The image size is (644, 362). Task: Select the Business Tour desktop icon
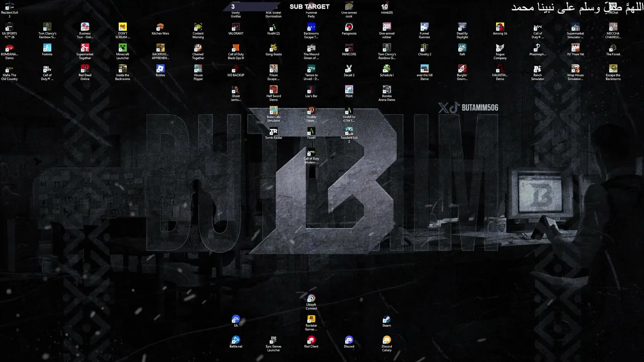pos(85,31)
